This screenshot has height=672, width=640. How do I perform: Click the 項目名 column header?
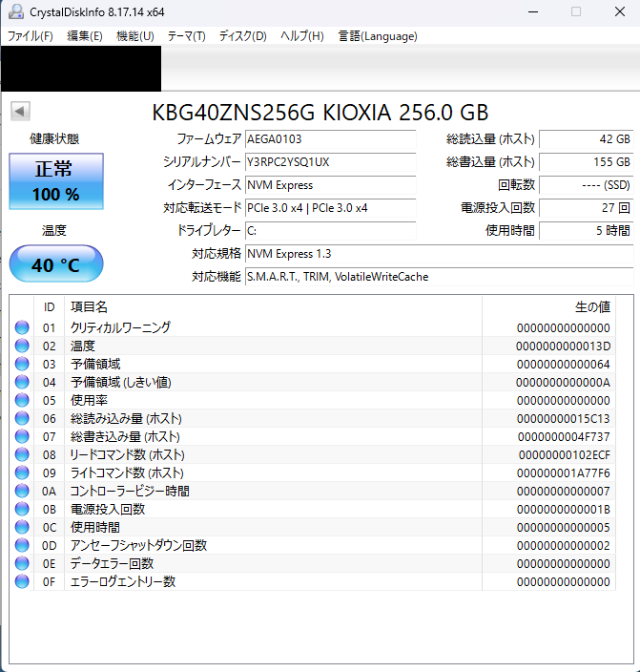[x=274, y=306]
